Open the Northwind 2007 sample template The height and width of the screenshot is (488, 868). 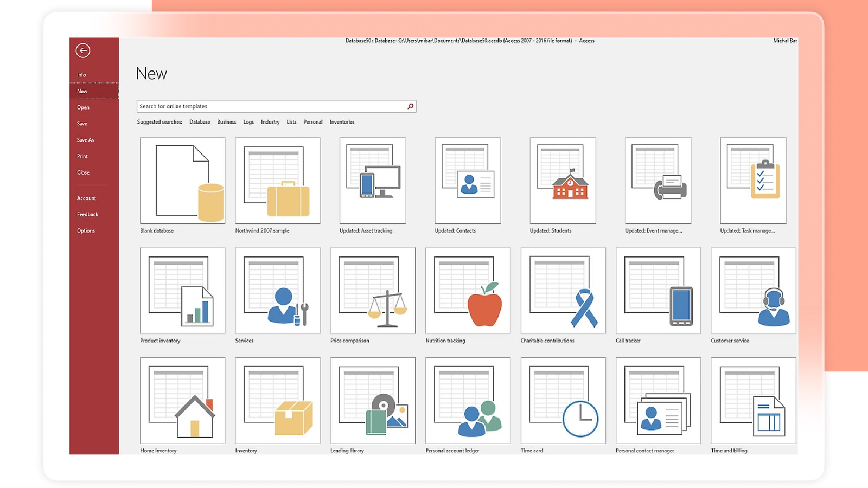[x=278, y=181]
